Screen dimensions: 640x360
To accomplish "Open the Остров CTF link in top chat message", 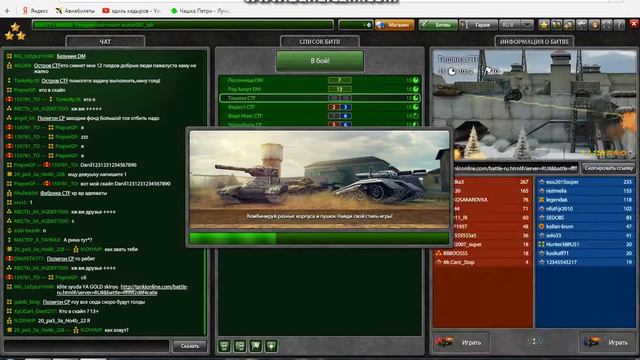I will 47,65.
